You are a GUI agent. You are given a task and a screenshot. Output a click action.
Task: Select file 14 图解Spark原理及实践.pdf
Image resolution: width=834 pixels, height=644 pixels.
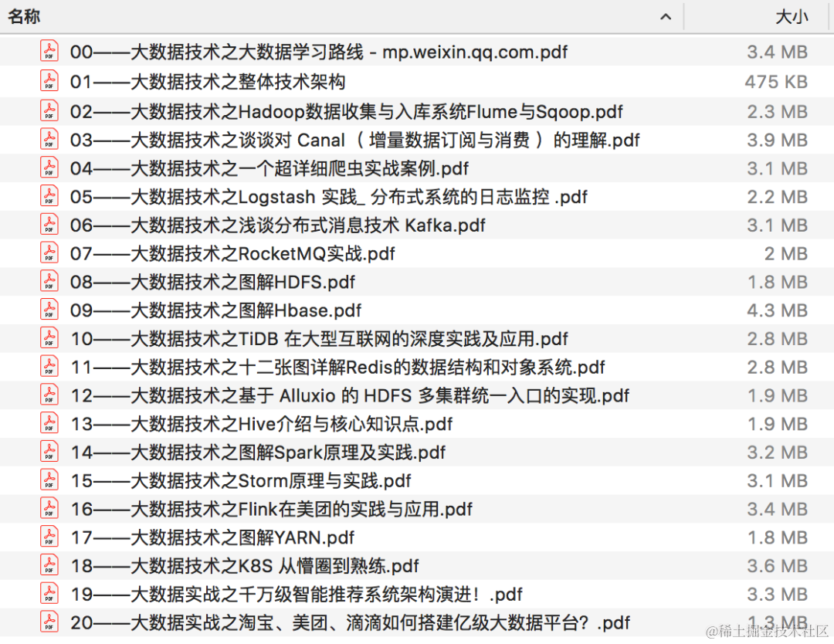pos(257,453)
